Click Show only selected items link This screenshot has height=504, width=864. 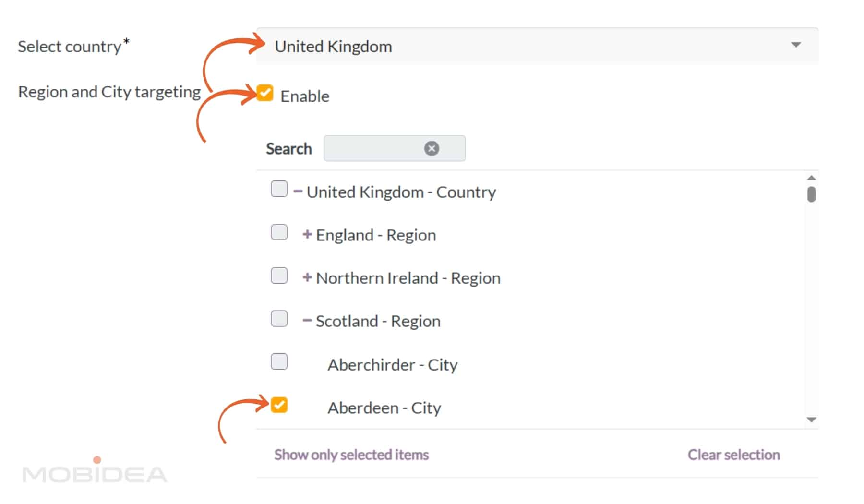point(351,455)
